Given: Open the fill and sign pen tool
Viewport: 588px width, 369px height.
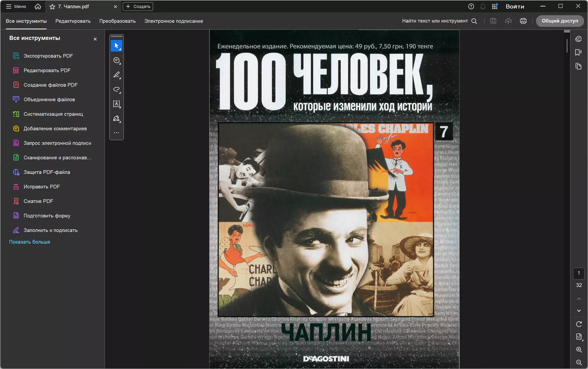Looking at the screenshot, I should click(116, 119).
